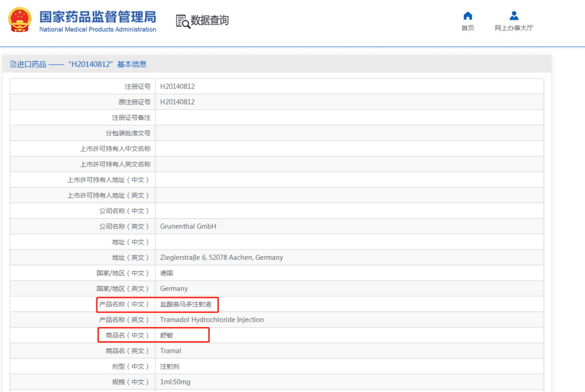Select the Grunenthal GmbH company name
Screen dimensions: 585x392
[x=188, y=226]
